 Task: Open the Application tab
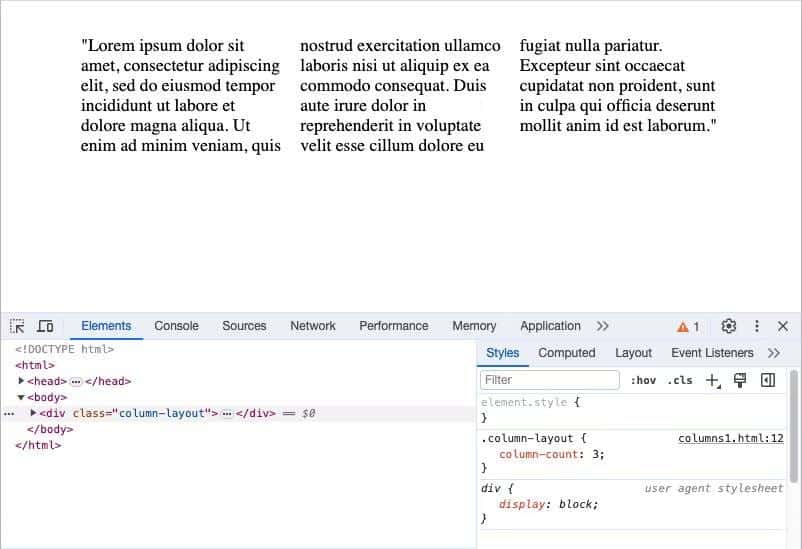(x=550, y=326)
